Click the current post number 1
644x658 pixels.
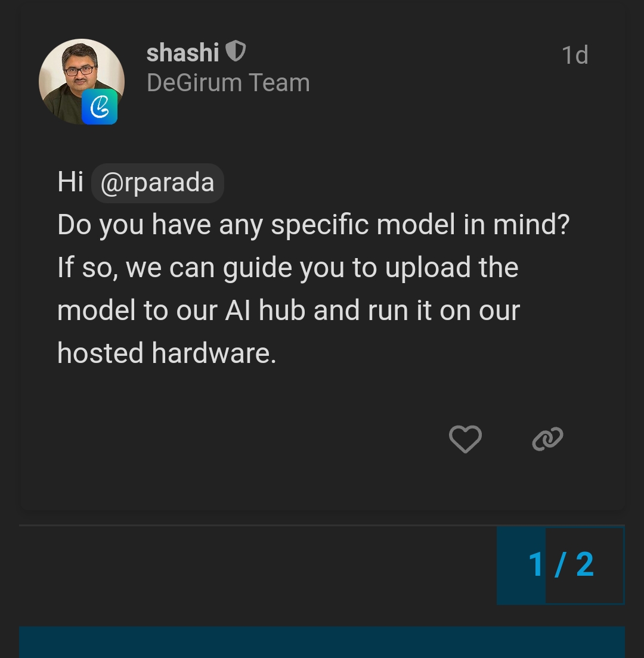click(x=535, y=564)
